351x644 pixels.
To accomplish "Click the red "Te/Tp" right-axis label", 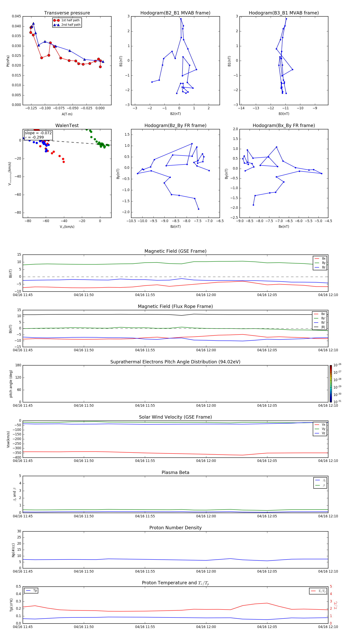I will pyautogui.click(x=336, y=605).
